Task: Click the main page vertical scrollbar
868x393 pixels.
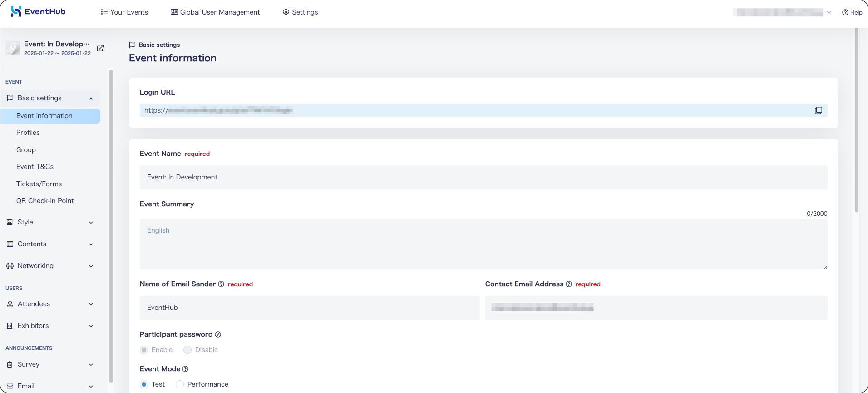Action: point(857,120)
